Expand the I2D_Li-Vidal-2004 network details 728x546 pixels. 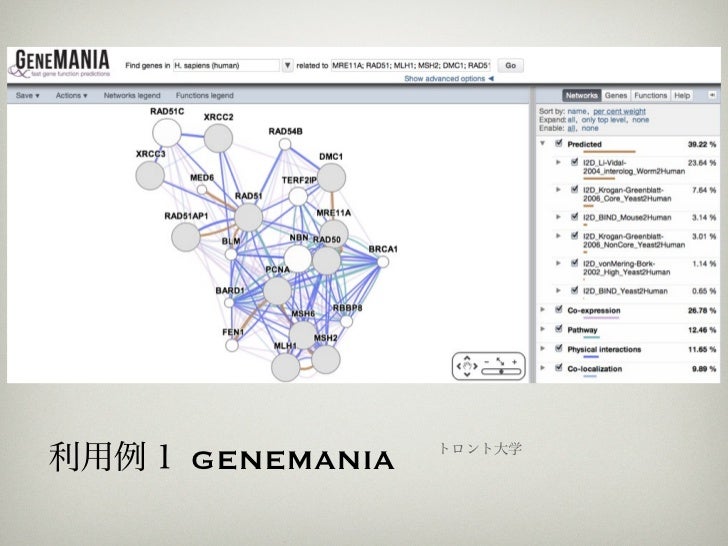point(558,162)
